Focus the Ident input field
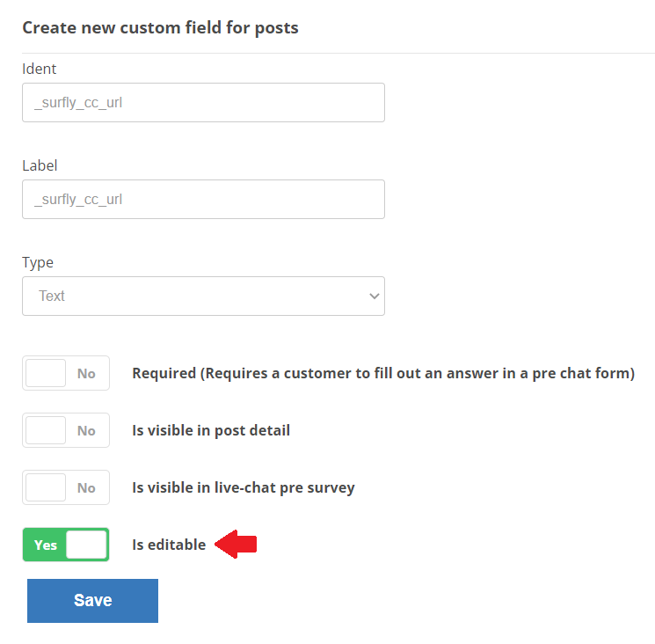Viewport: 655px width, 644px height. coord(203,102)
